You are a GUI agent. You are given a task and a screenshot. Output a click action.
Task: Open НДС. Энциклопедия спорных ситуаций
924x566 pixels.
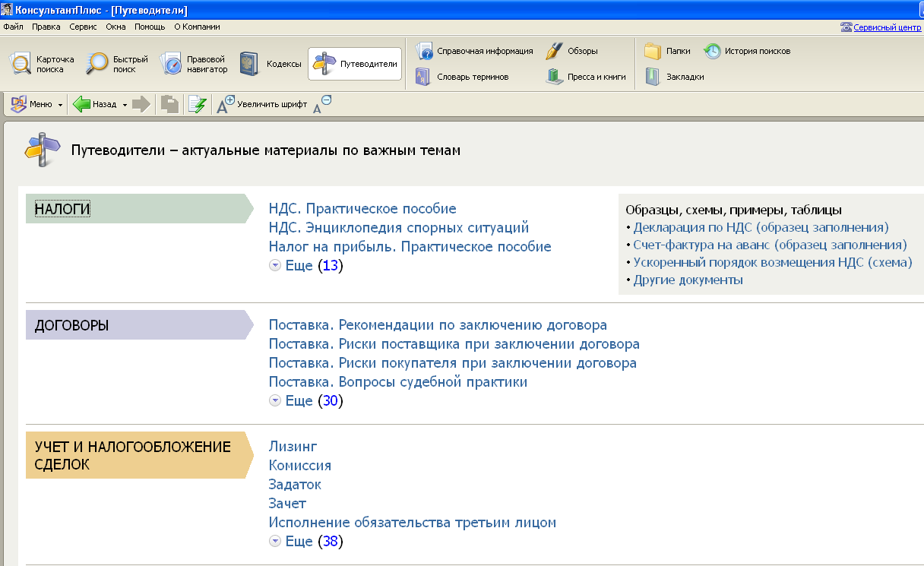(399, 227)
